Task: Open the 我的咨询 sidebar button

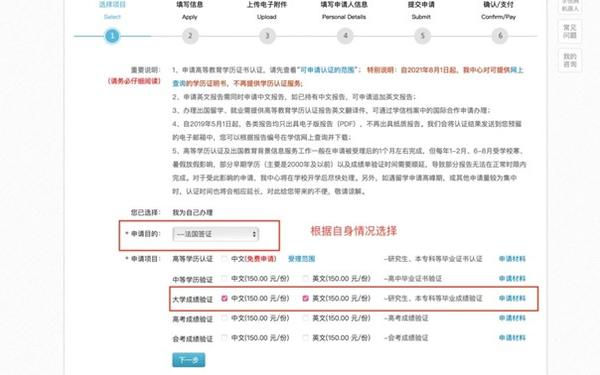Action: [570, 60]
